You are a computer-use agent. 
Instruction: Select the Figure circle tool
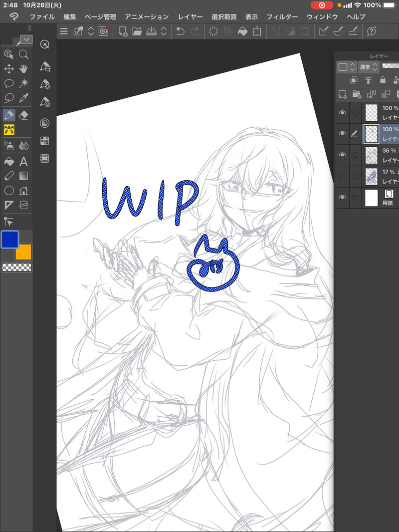(x=9, y=190)
